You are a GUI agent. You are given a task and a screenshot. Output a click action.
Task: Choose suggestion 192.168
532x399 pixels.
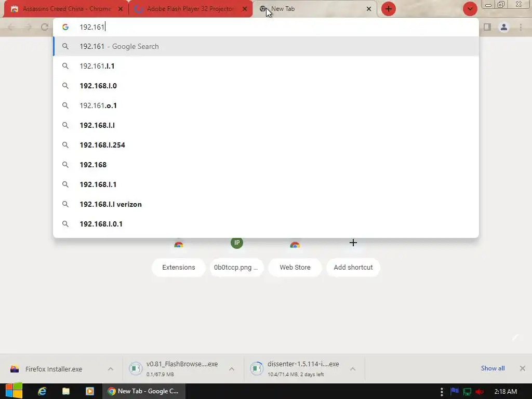click(x=265, y=165)
